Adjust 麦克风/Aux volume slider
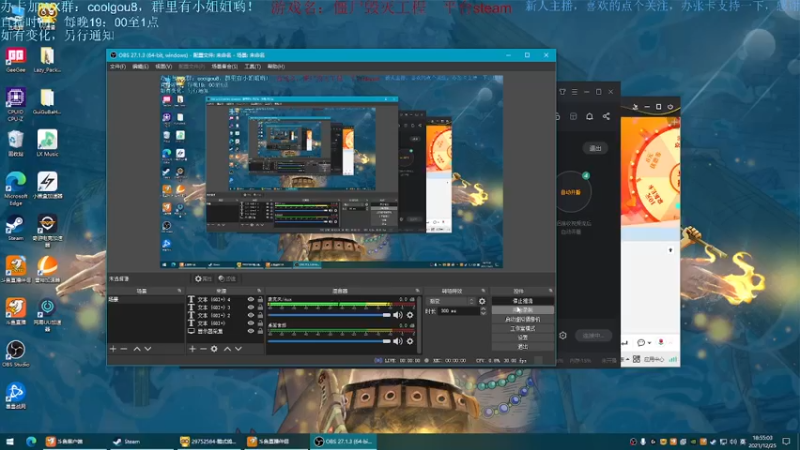 (329, 315)
